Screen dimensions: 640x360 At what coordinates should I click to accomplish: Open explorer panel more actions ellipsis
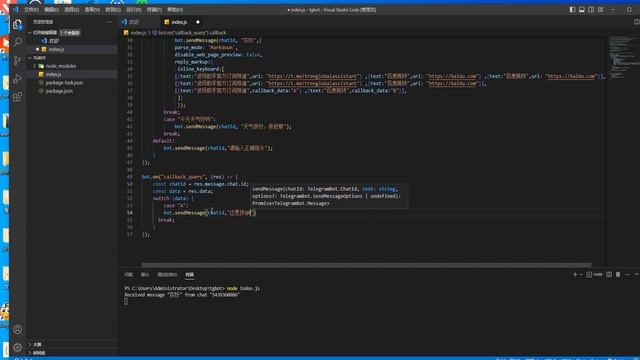[109, 22]
